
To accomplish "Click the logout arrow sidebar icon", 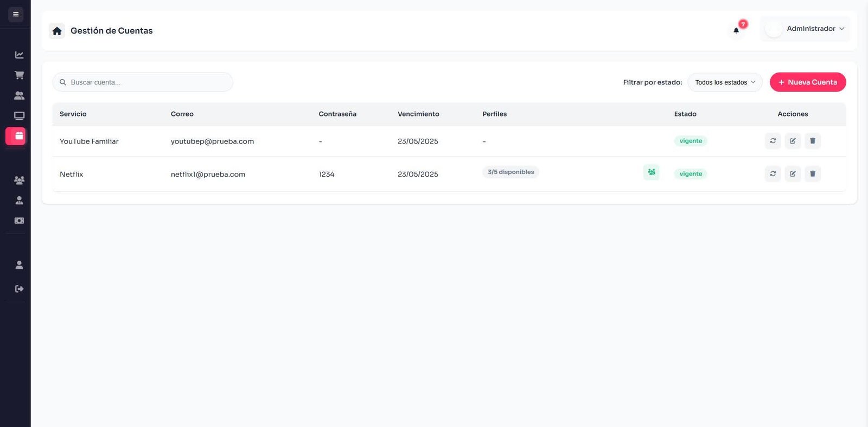I will [x=19, y=289].
